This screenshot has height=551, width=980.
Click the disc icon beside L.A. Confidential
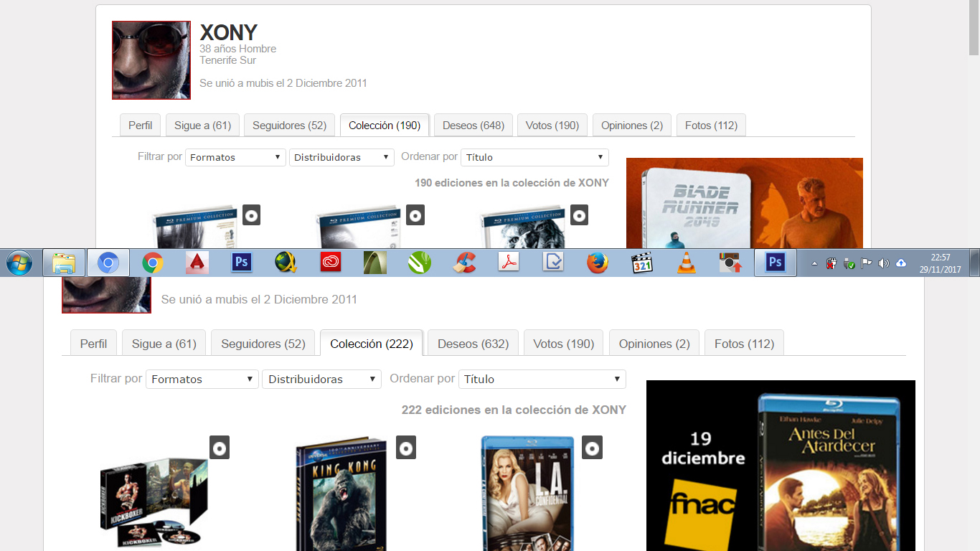coord(592,448)
